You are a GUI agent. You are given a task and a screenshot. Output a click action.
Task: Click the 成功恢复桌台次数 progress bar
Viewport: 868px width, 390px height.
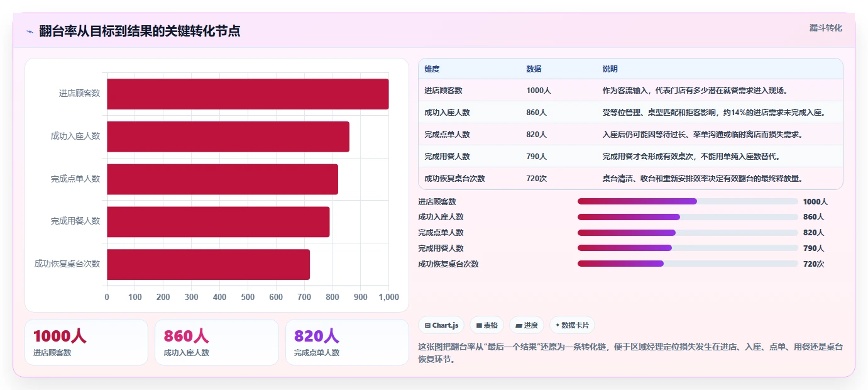(x=688, y=264)
